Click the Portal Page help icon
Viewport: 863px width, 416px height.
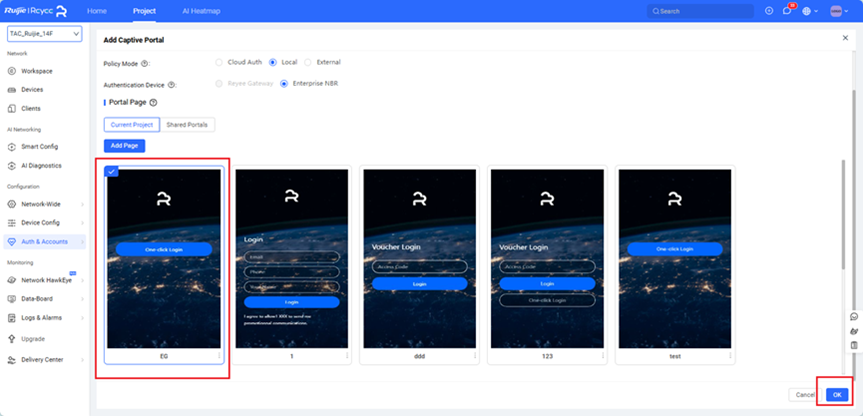click(154, 103)
